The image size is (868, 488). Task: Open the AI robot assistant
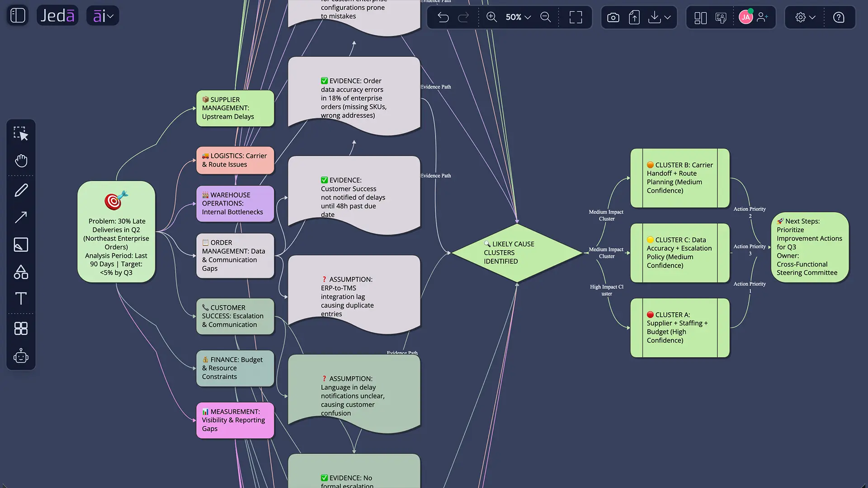click(21, 356)
